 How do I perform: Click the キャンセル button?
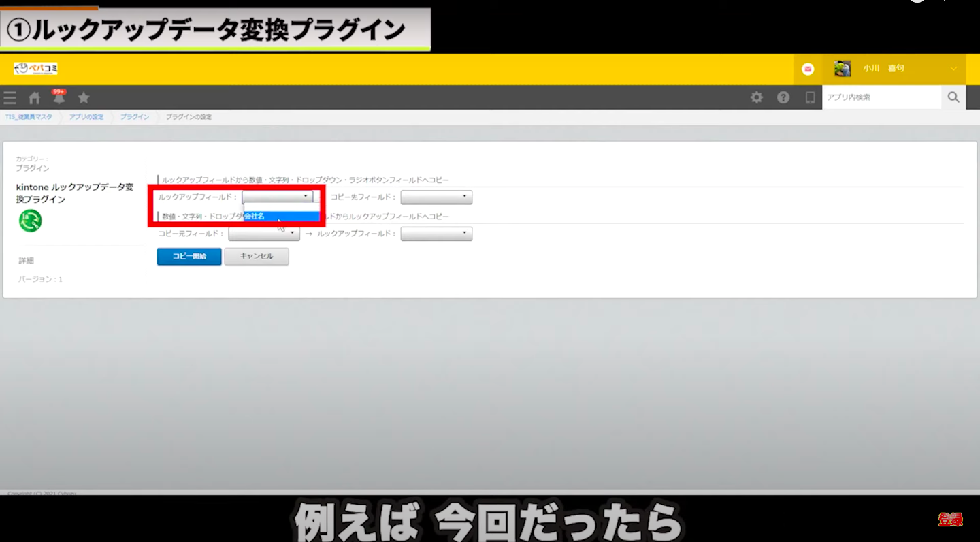257,256
